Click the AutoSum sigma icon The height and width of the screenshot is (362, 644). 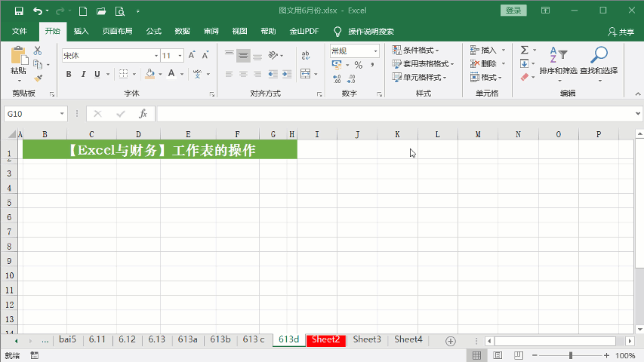[x=524, y=50]
